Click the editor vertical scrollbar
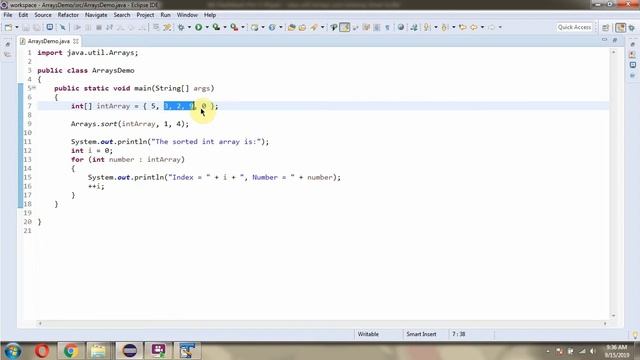This screenshot has width=640, height=360. click(613, 184)
